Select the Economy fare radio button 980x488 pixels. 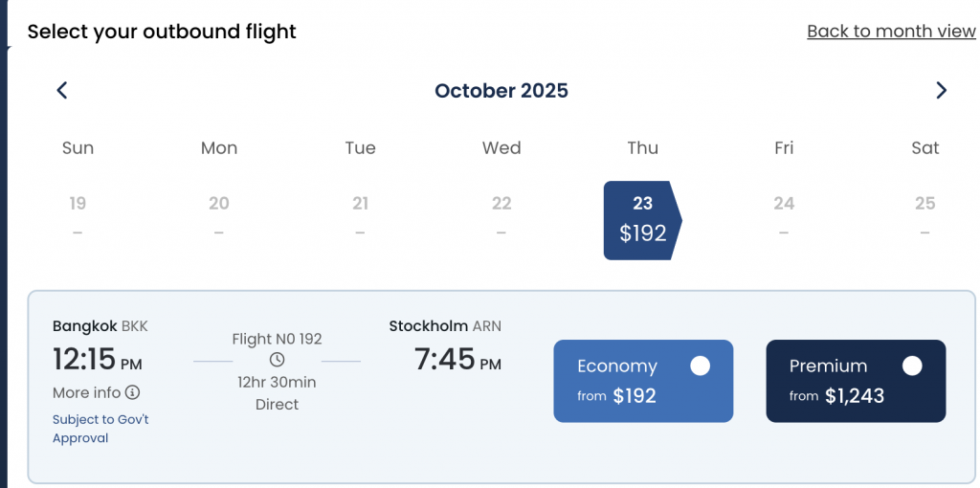pos(700,366)
